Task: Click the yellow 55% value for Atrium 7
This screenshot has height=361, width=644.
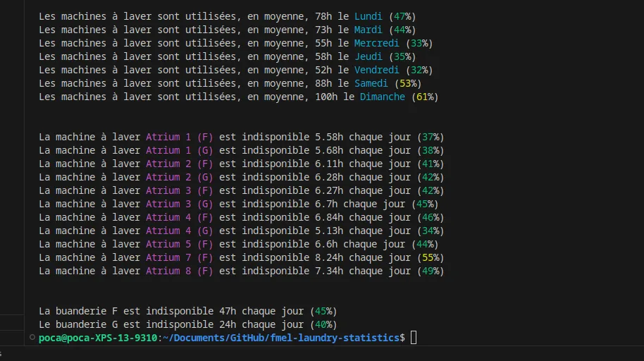Action: point(431,257)
